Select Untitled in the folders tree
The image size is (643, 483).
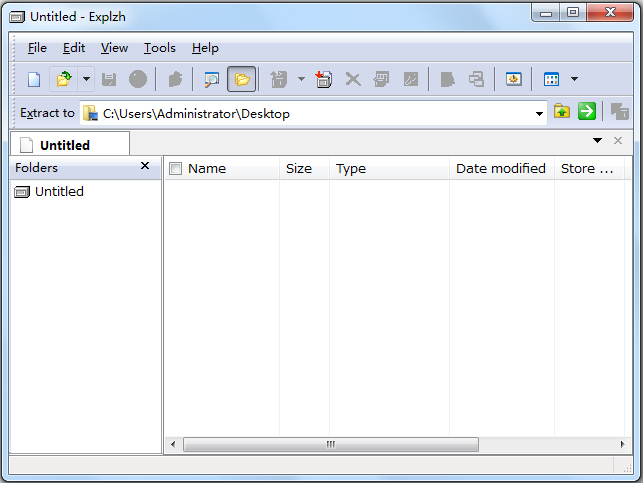[x=59, y=192]
